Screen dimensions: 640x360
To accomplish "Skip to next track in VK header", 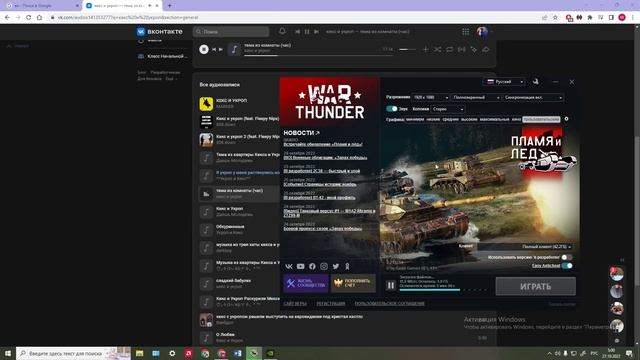I will point(316,31).
